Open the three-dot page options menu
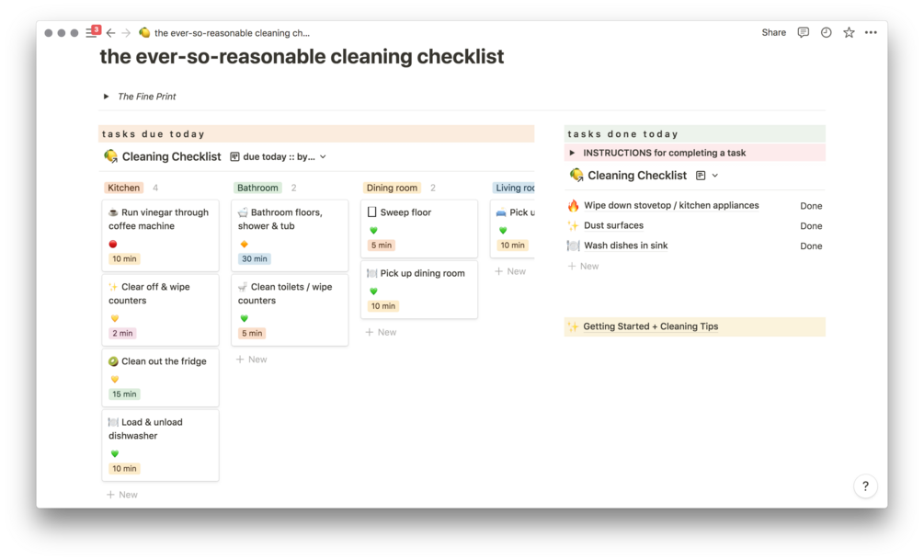The height and width of the screenshot is (560, 924). [x=871, y=32]
